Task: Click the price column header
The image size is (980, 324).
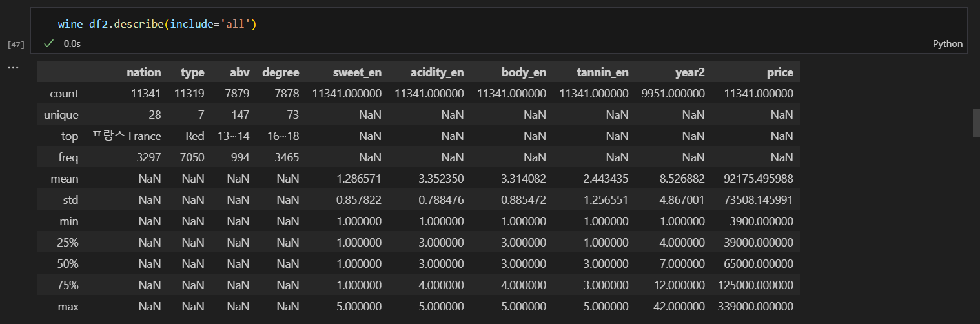Action: [x=780, y=72]
